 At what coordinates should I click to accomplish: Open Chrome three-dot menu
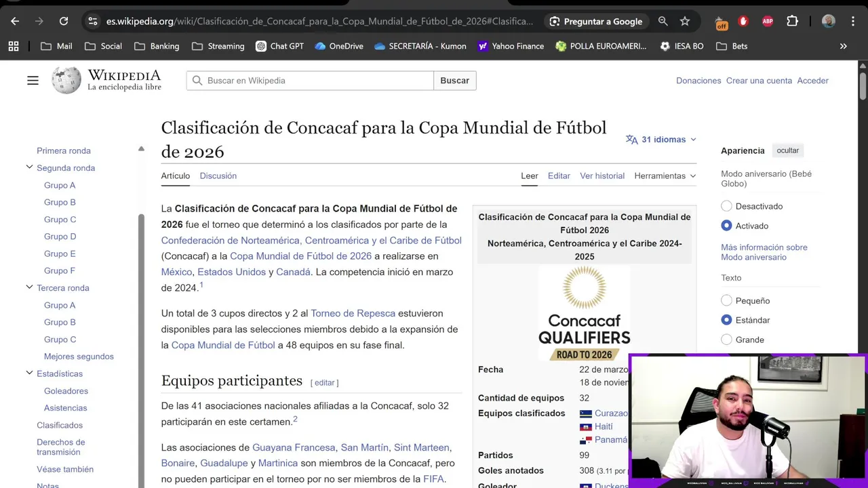(x=853, y=21)
